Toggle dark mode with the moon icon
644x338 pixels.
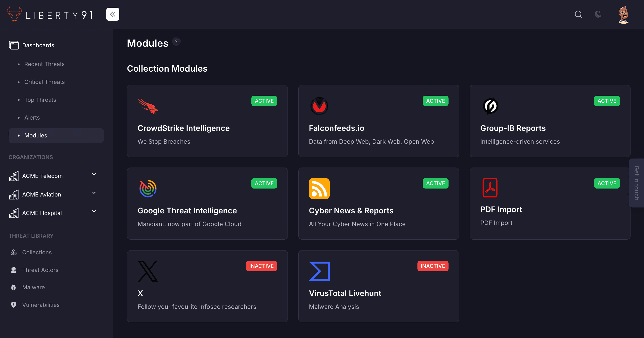point(598,14)
